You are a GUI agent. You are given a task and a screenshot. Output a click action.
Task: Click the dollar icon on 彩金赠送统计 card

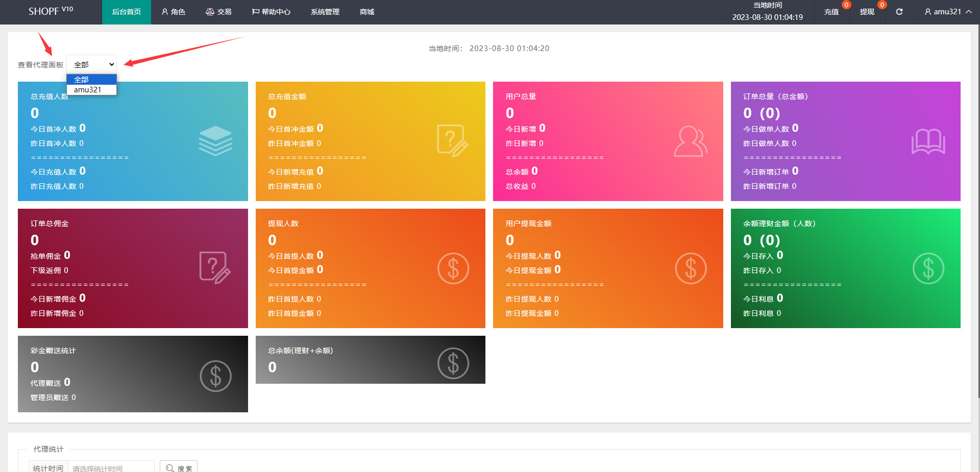(x=215, y=376)
